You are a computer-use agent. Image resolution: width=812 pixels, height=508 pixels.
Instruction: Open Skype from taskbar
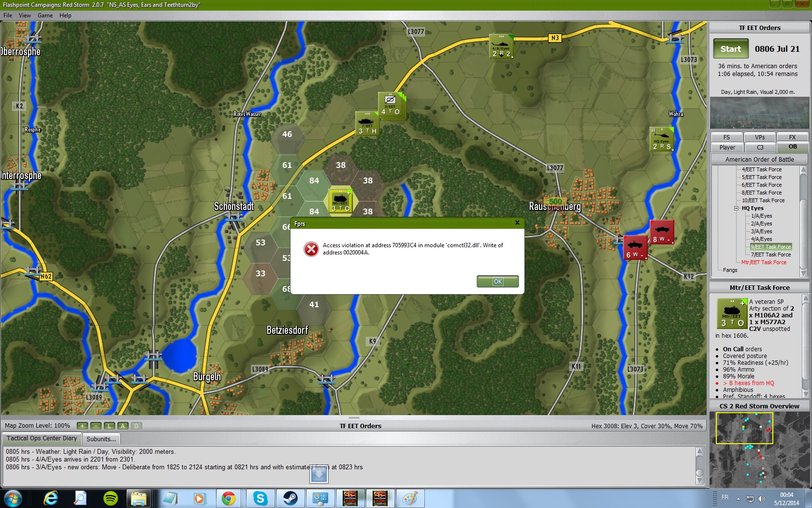(x=260, y=498)
